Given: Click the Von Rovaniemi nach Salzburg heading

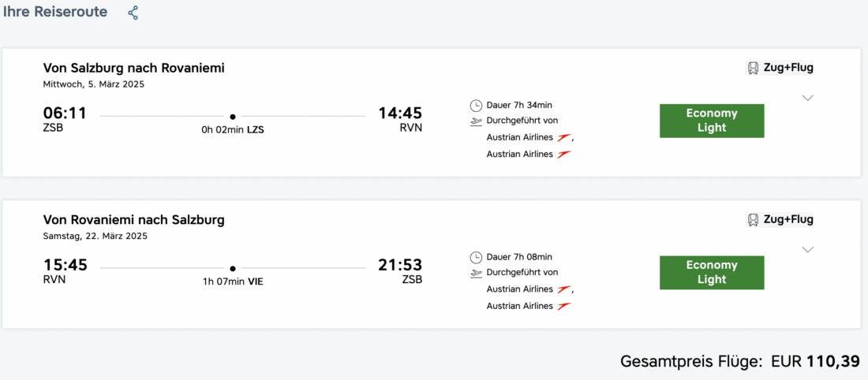Looking at the screenshot, I should (x=133, y=220).
